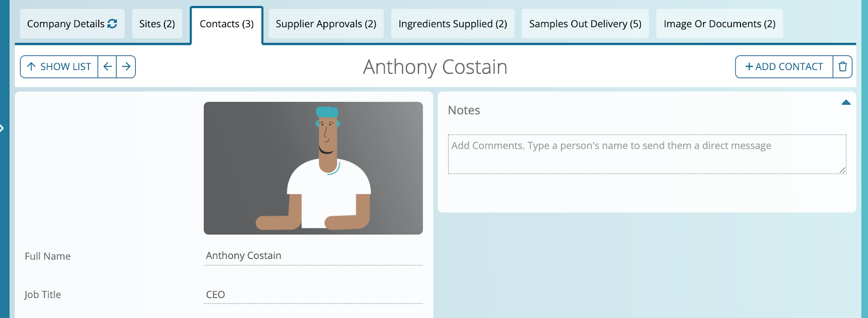Click the resize handle of the comments box
This screenshot has width=868, height=318.
point(843,170)
